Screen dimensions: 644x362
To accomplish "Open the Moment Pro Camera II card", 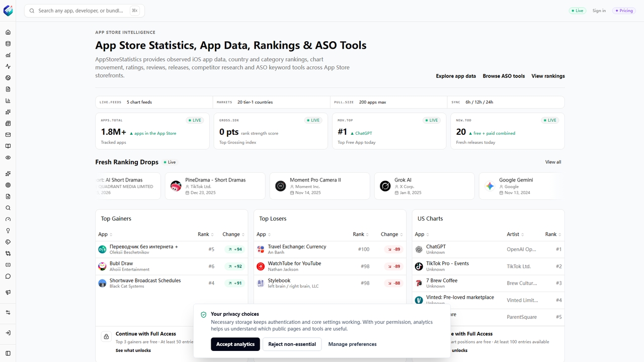I will [x=319, y=186].
